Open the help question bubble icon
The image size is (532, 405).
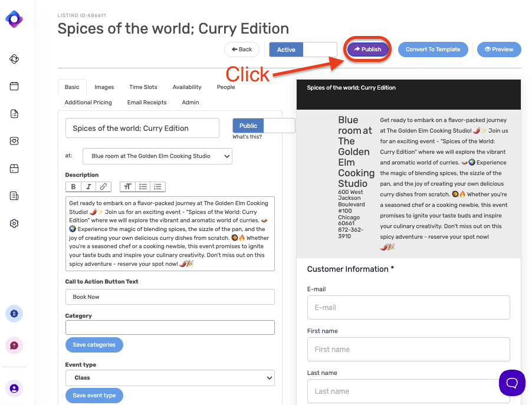tap(14, 345)
